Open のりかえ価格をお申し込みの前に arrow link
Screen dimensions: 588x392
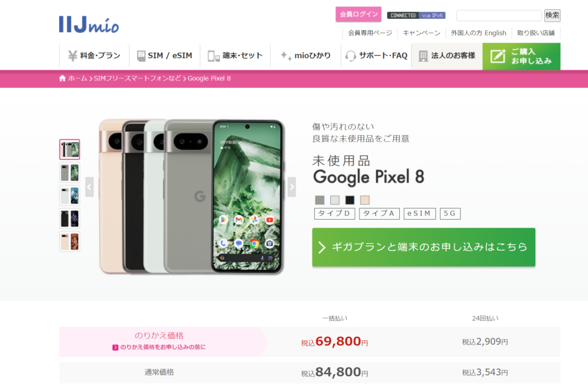pyautogui.click(x=159, y=347)
